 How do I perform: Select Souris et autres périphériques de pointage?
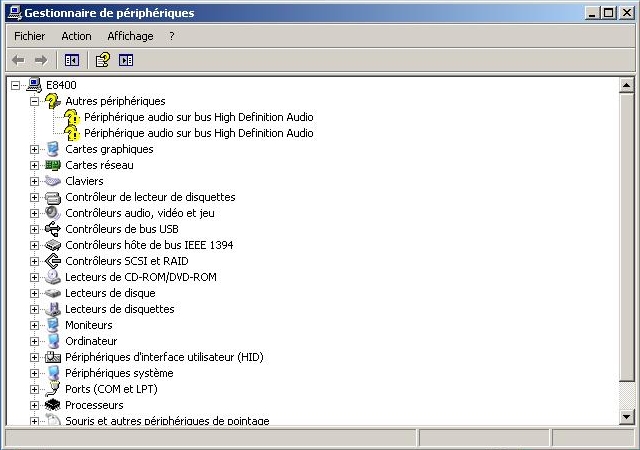(167, 421)
